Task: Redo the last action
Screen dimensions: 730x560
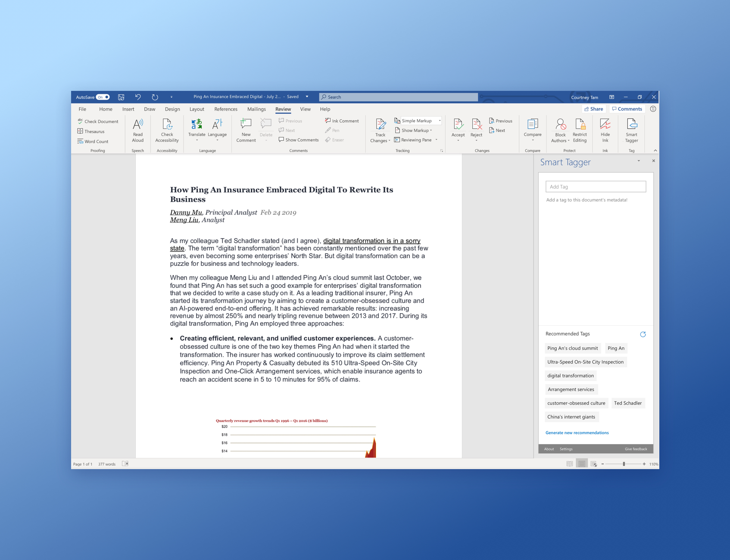Action: click(155, 97)
